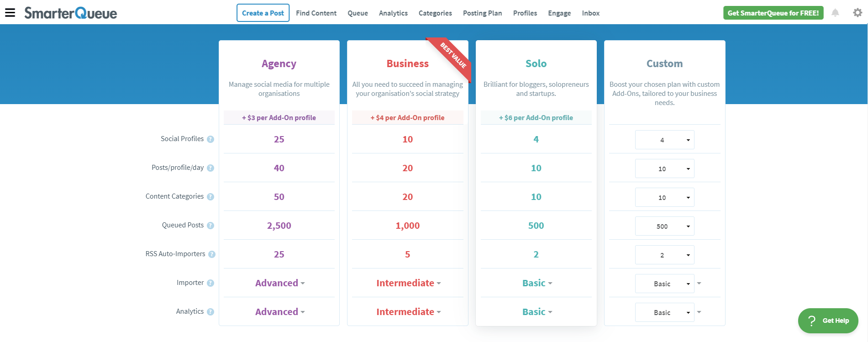Switch to the Analytics section

click(x=393, y=13)
